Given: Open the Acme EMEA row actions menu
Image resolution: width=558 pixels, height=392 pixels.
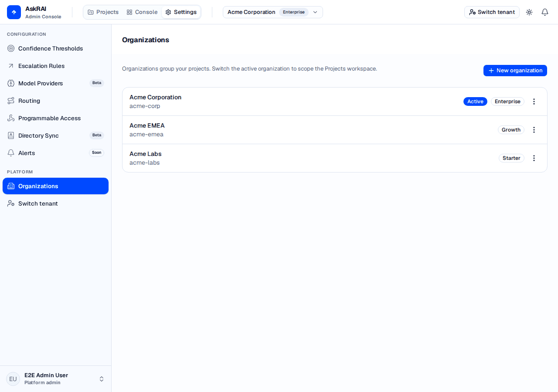Looking at the screenshot, I should click(x=534, y=130).
